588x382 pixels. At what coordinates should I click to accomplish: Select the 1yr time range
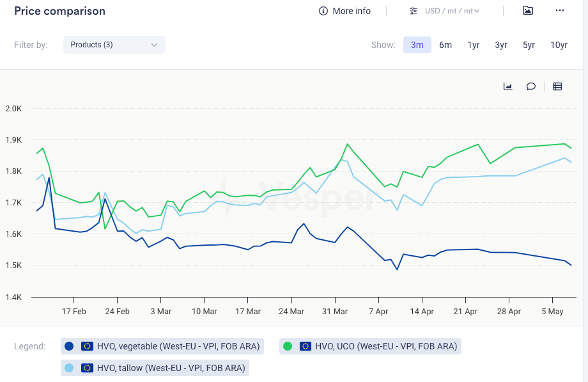tap(474, 45)
